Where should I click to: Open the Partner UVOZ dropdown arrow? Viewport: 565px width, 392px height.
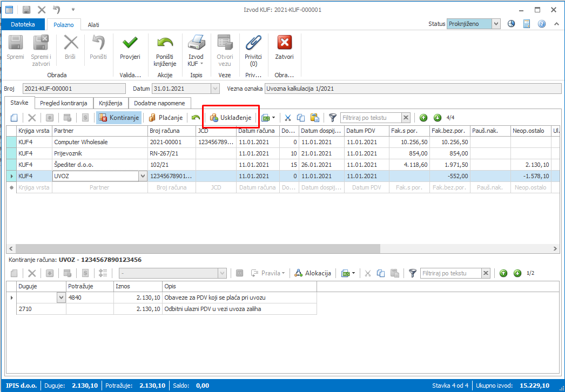(x=143, y=176)
